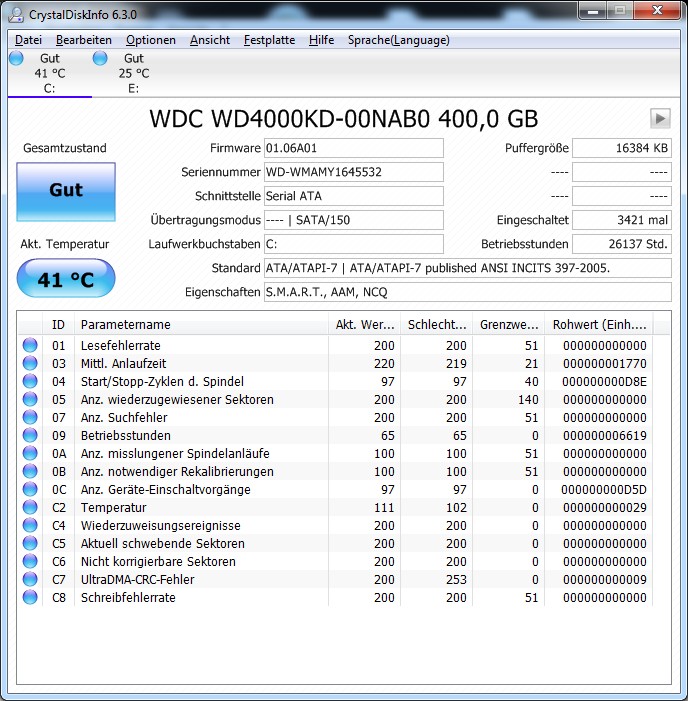Image resolution: width=688 pixels, height=701 pixels.
Task: Click the Rohwert (Einh.... column header
Action: pyautogui.click(x=599, y=325)
